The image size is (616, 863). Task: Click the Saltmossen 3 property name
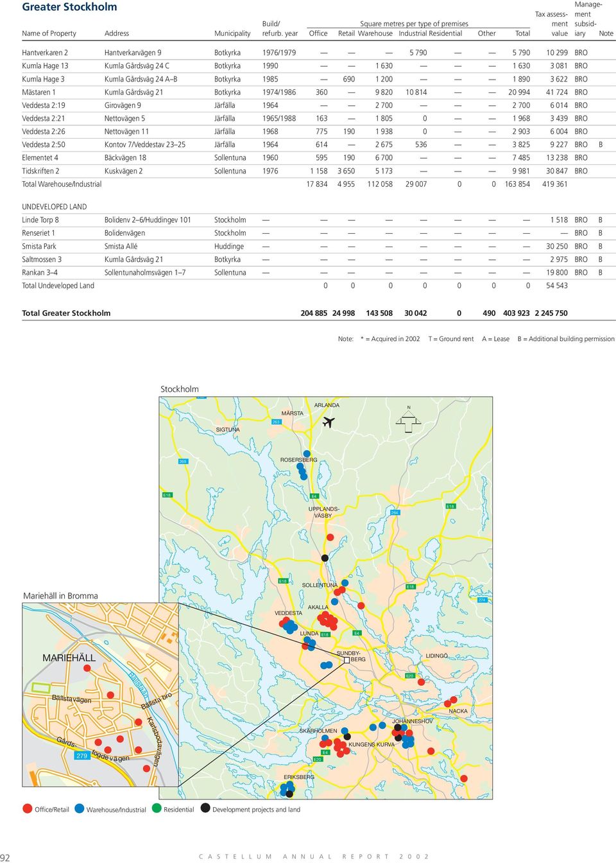pos(42,259)
